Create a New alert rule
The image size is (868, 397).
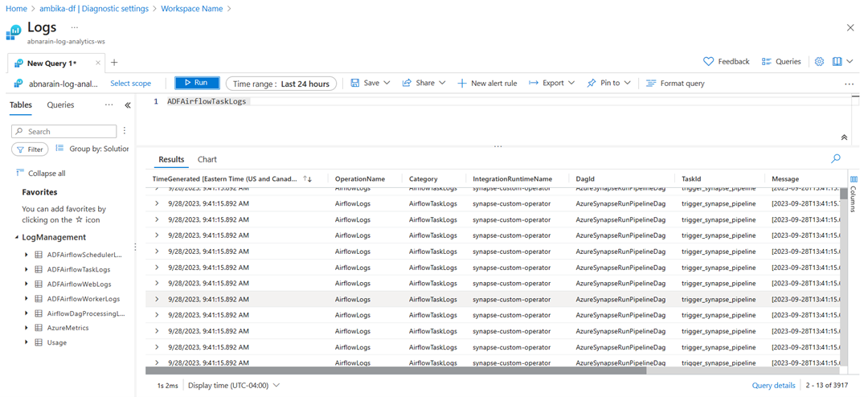click(487, 83)
